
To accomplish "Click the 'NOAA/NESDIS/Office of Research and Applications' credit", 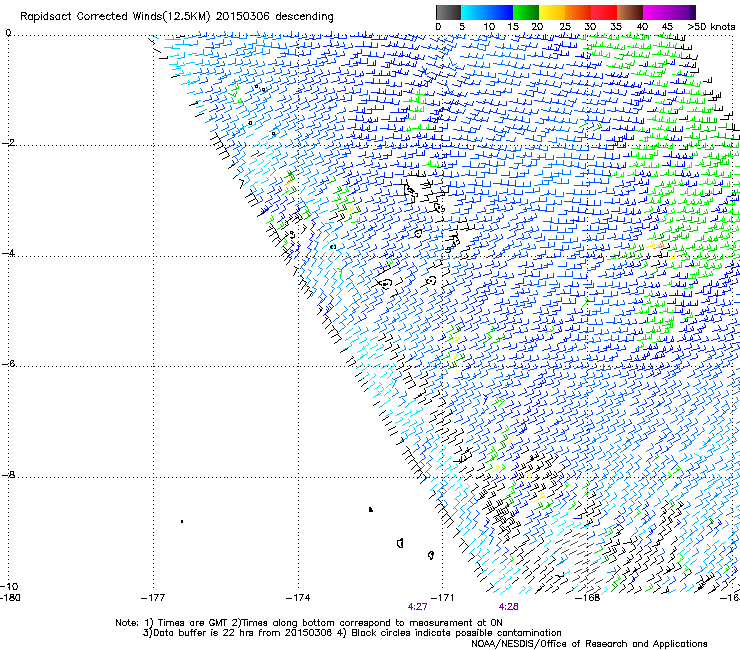I will click(x=589, y=644).
